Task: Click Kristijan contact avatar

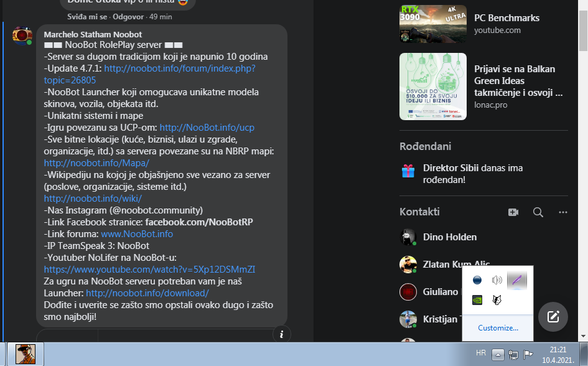Action: click(408, 319)
